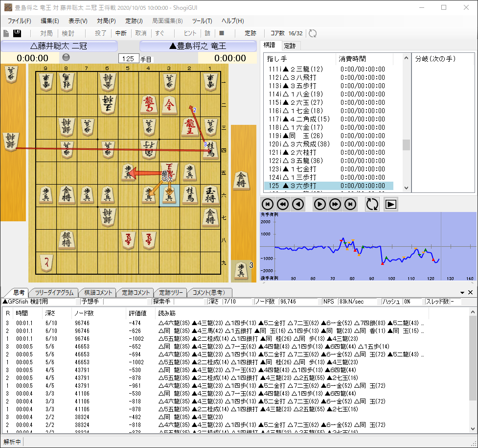The width and height of the screenshot is (478, 448).
Task: Select the ツリーダイアグラム tab
Action: pos(54,293)
